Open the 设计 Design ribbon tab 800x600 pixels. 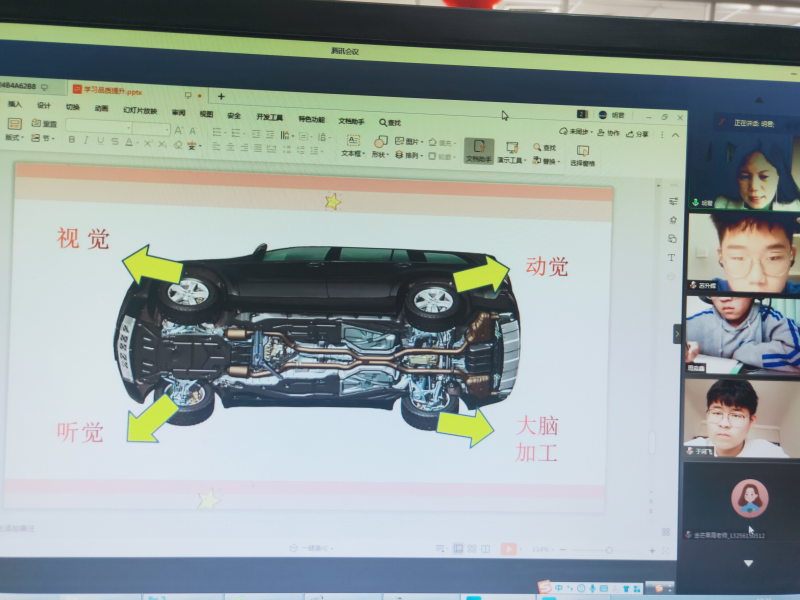pos(44,105)
